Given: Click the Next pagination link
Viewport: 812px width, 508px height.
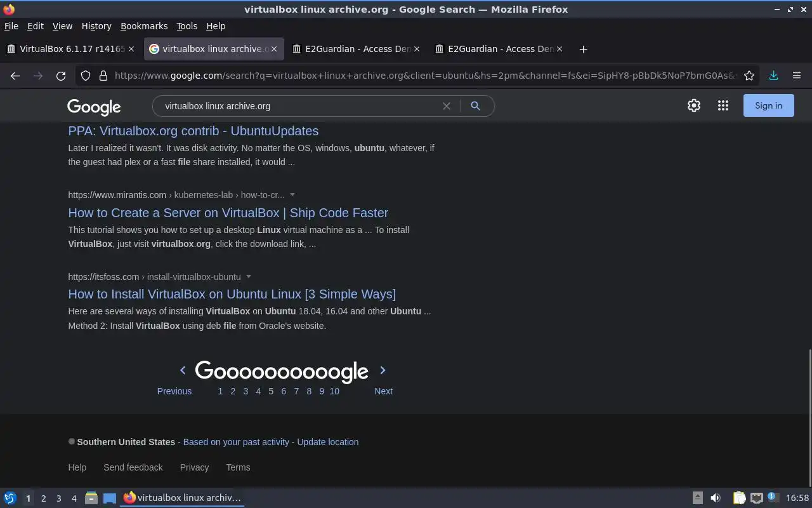Looking at the screenshot, I should tap(383, 391).
